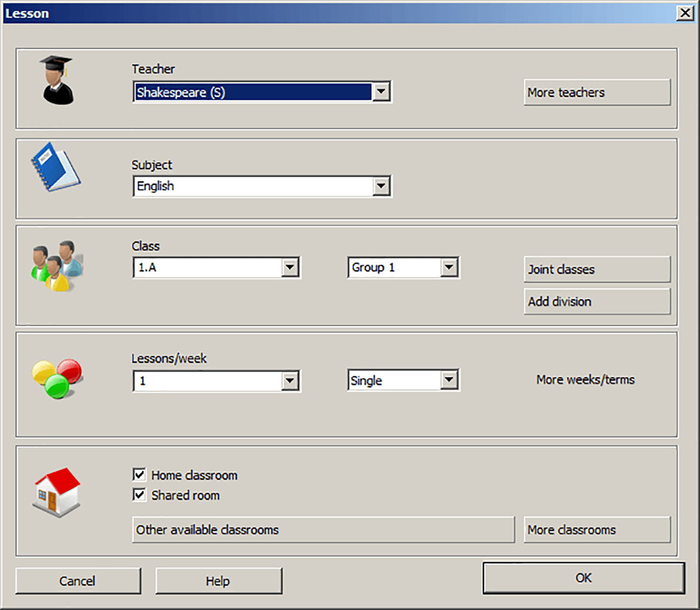Click the Joint classes button
Screen dimensions: 700x610
pos(597,269)
